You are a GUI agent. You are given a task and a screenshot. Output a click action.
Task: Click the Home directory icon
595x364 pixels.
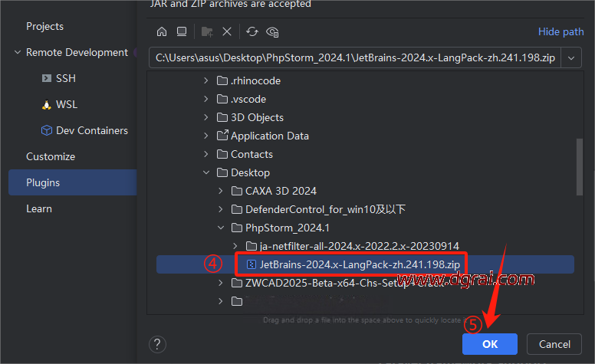click(162, 31)
